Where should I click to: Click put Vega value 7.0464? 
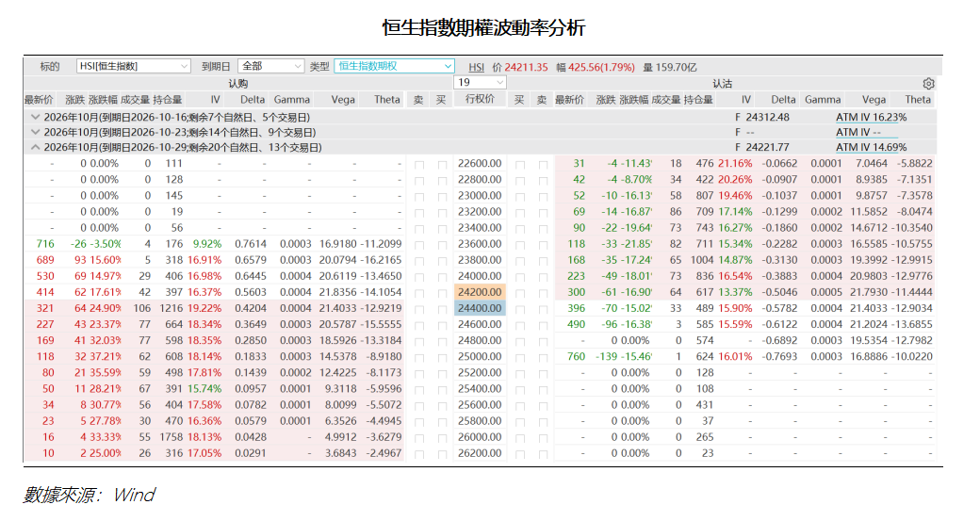tap(872, 163)
